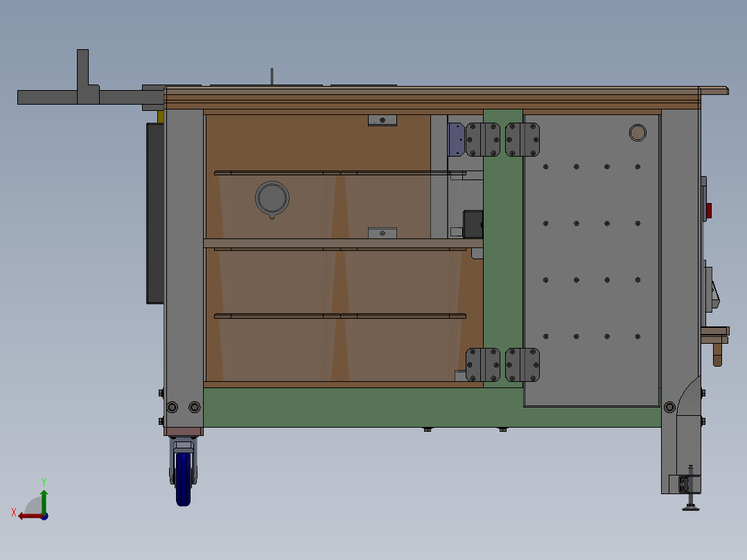Select the reddish caster mounting plate
747x560 pixels.
click(184, 432)
